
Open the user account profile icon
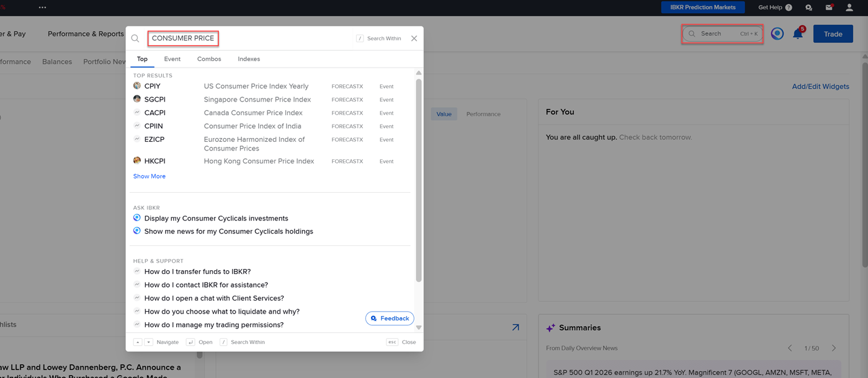pos(849,7)
